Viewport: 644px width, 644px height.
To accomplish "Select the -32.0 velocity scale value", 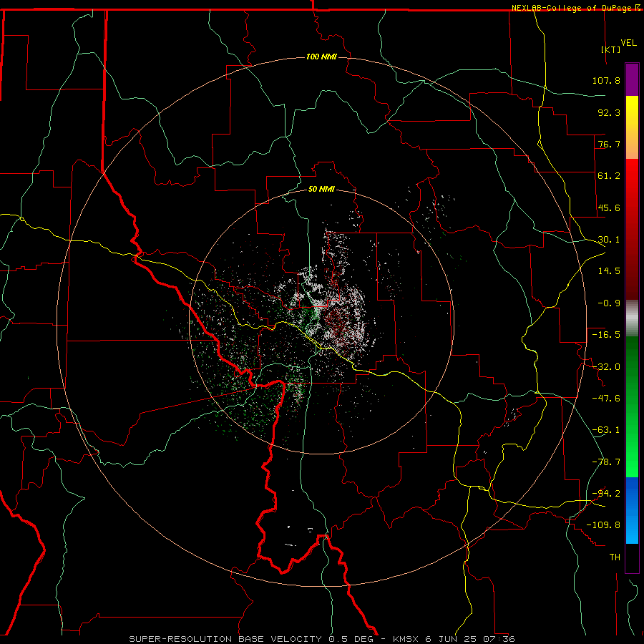I will click(606, 367).
